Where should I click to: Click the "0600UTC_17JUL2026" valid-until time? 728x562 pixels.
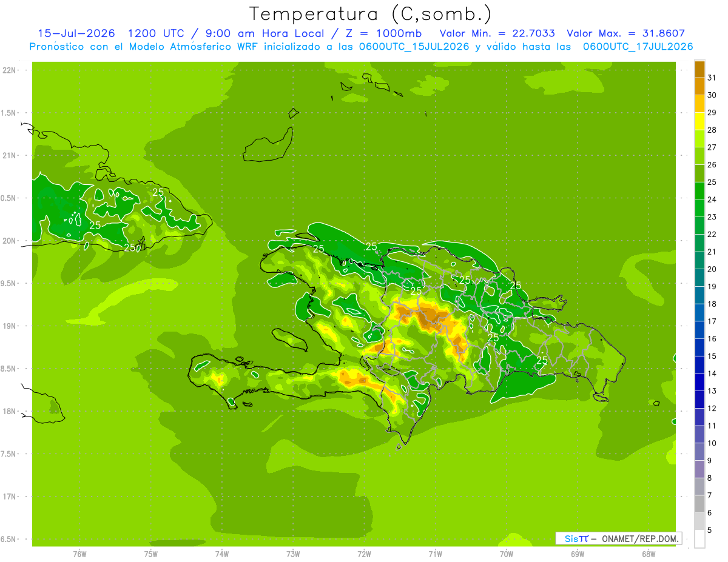click(x=638, y=47)
